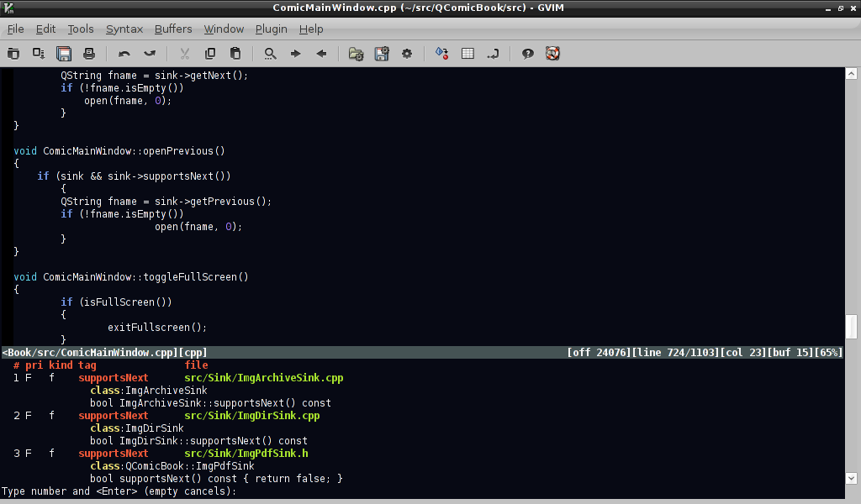Image resolution: width=861 pixels, height=504 pixels.
Task: Click the Find help lifebuoy icon
Action: coord(552,53)
